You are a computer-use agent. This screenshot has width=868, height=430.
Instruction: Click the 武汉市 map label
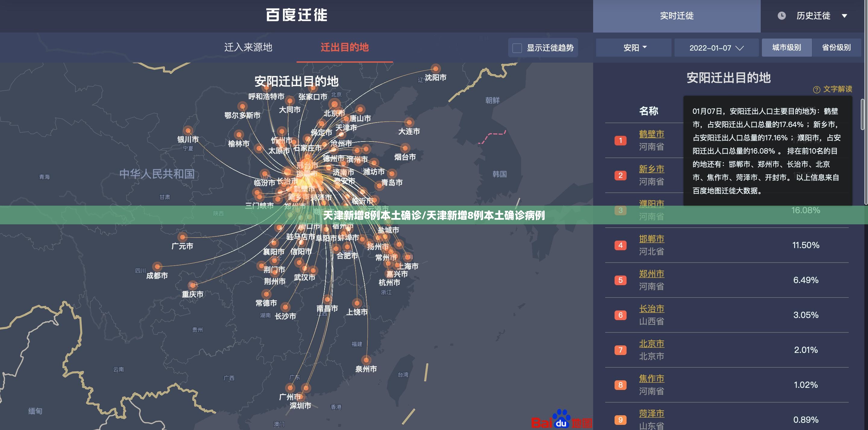tap(305, 277)
